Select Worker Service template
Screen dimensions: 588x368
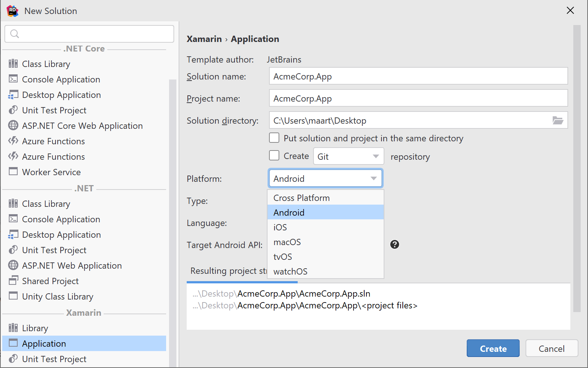point(84,172)
